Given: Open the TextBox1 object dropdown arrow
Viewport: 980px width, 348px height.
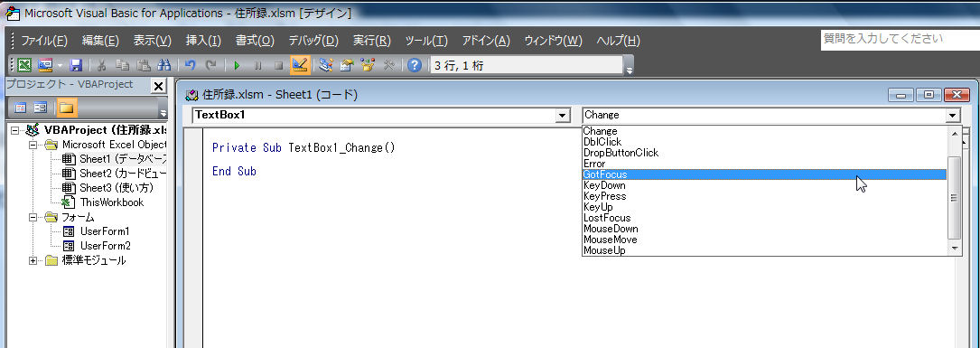Looking at the screenshot, I should point(563,115).
